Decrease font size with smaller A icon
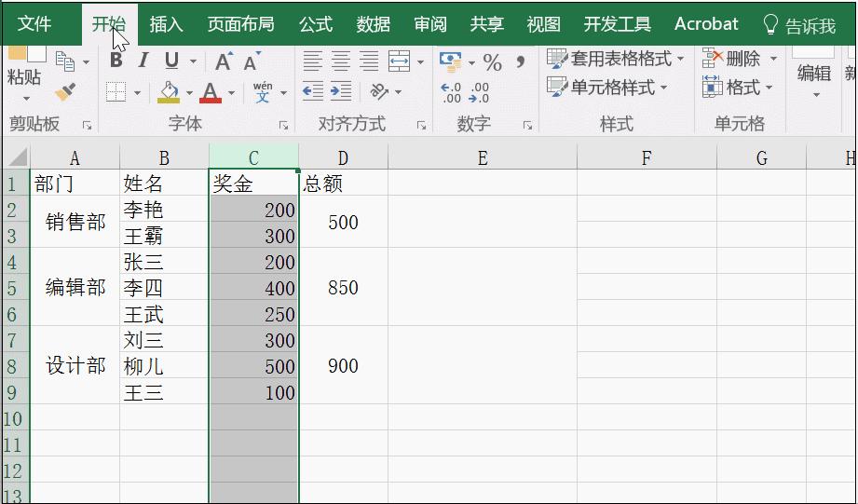The height and width of the screenshot is (504, 858). (x=252, y=61)
